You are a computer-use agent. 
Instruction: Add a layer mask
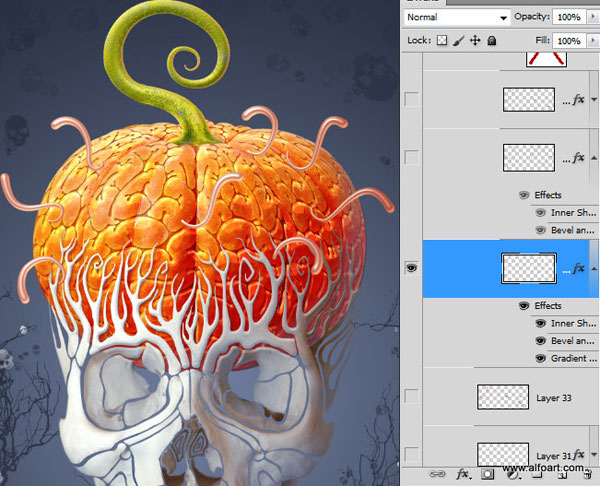pyautogui.click(x=488, y=475)
